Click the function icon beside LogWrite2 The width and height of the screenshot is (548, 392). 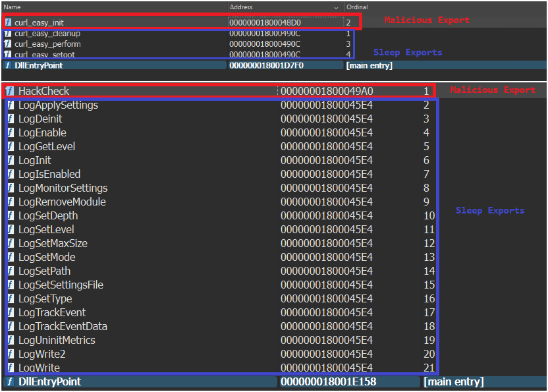pyautogui.click(x=11, y=354)
